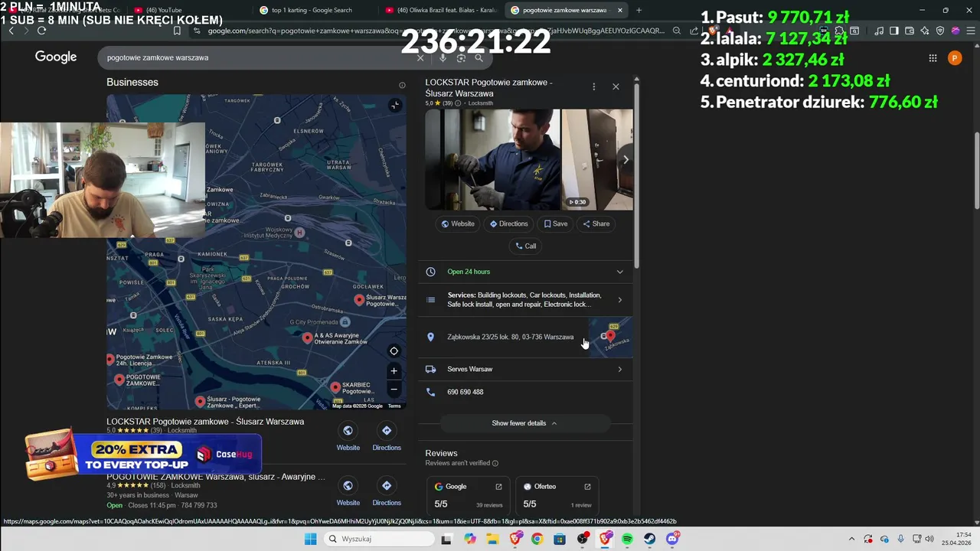980x551 pixels.
Task: Play the 0:30 door video thumbnail
Action: point(597,159)
